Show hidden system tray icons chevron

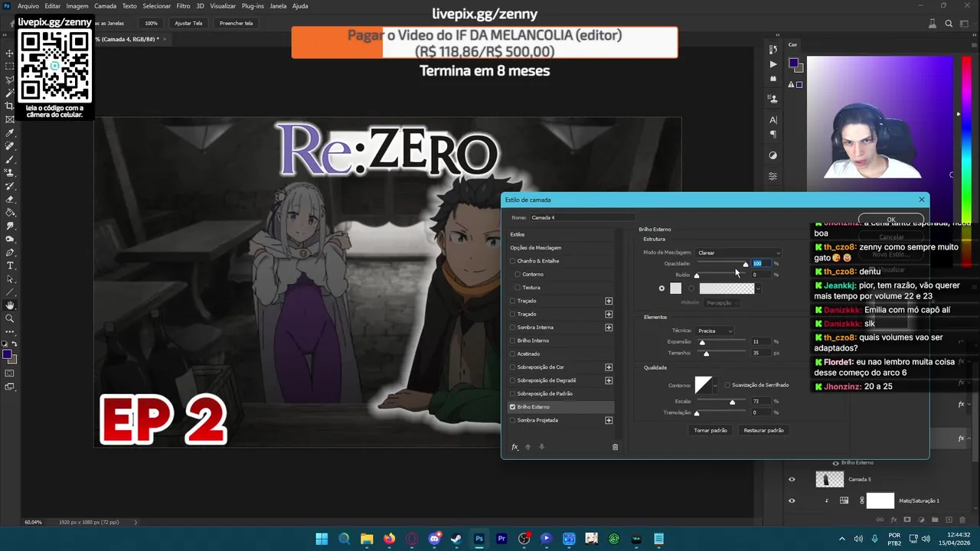click(842, 539)
